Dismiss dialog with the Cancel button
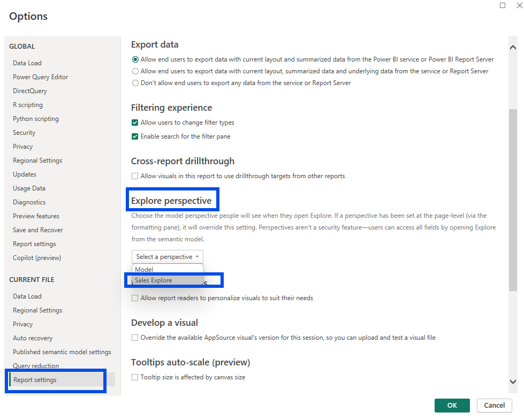Viewport: 524px width, 420px height. tap(494, 406)
